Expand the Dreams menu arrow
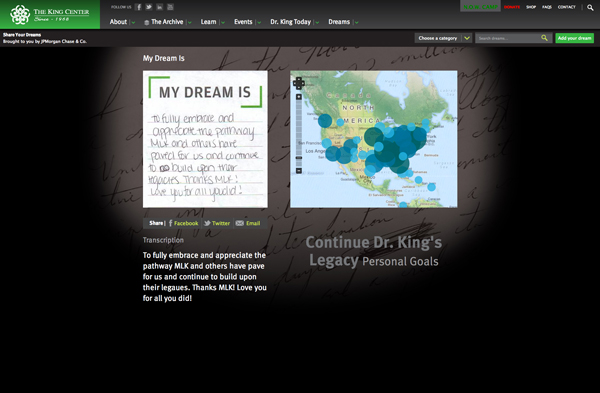This screenshot has height=393, width=600. click(356, 23)
